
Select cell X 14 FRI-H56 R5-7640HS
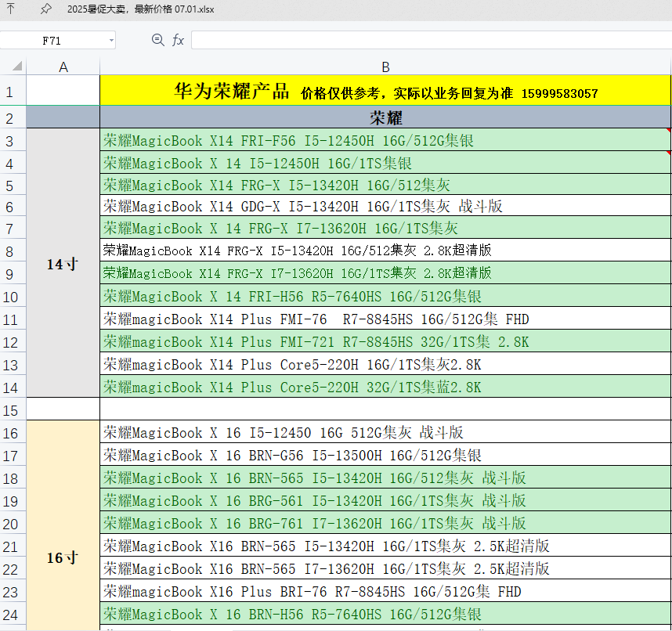(x=385, y=296)
